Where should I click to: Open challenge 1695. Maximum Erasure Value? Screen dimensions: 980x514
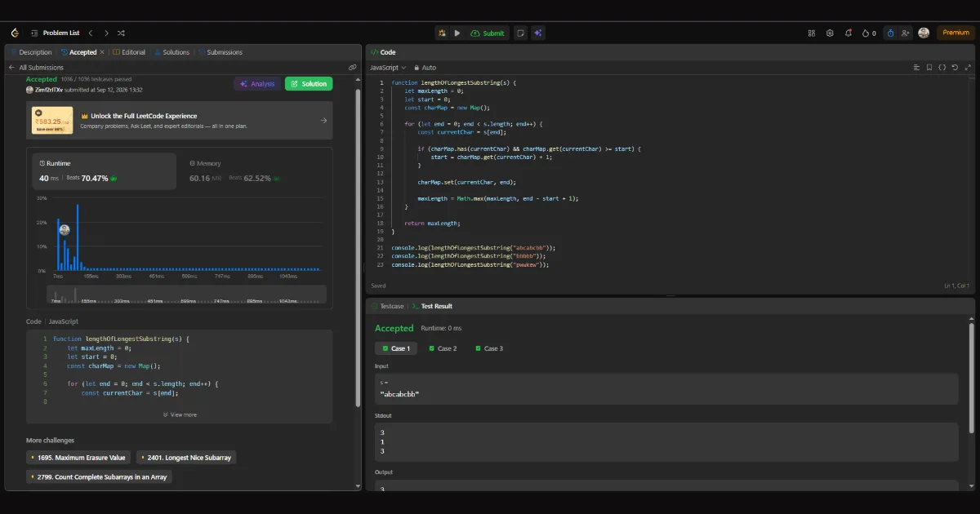78,458
